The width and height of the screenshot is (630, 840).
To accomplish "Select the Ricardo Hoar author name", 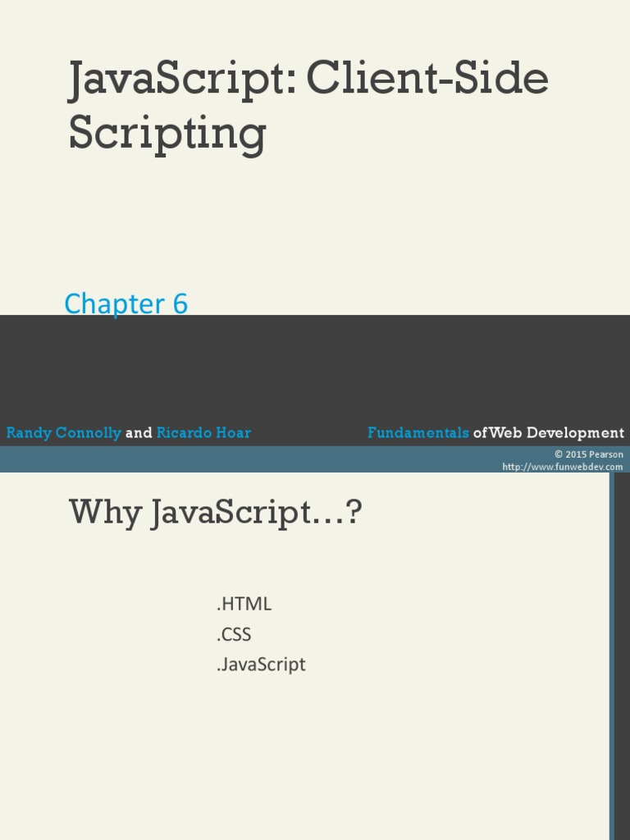I will pos(203,433).
